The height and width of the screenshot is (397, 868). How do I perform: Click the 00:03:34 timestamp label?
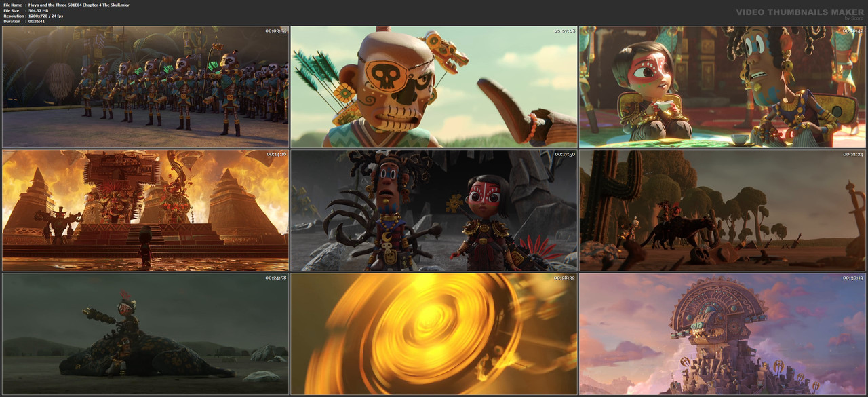(275, 31)
